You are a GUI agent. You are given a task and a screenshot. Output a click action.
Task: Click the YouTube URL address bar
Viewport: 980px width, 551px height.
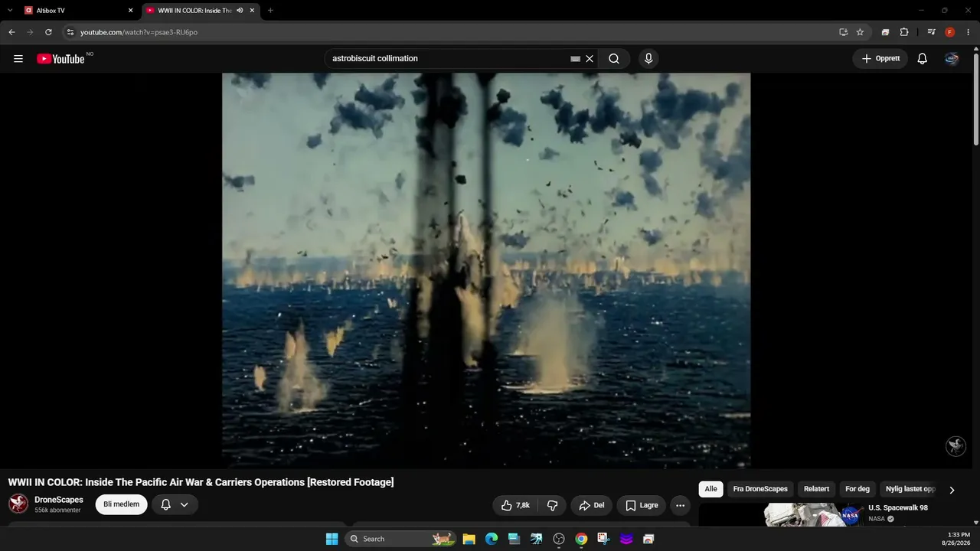452,32
